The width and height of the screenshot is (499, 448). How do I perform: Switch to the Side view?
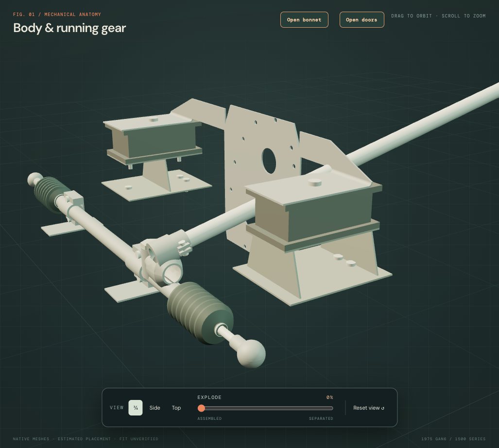click(x=155, y=408)
